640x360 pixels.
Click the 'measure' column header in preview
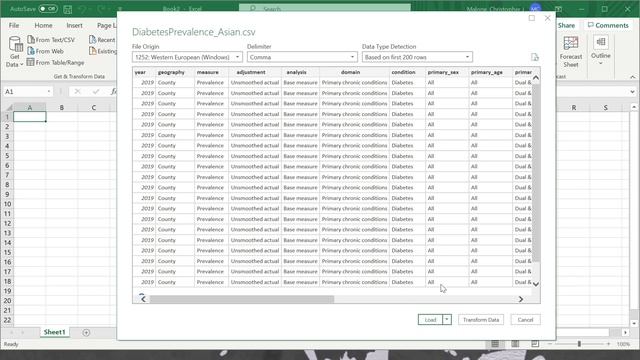211,72
